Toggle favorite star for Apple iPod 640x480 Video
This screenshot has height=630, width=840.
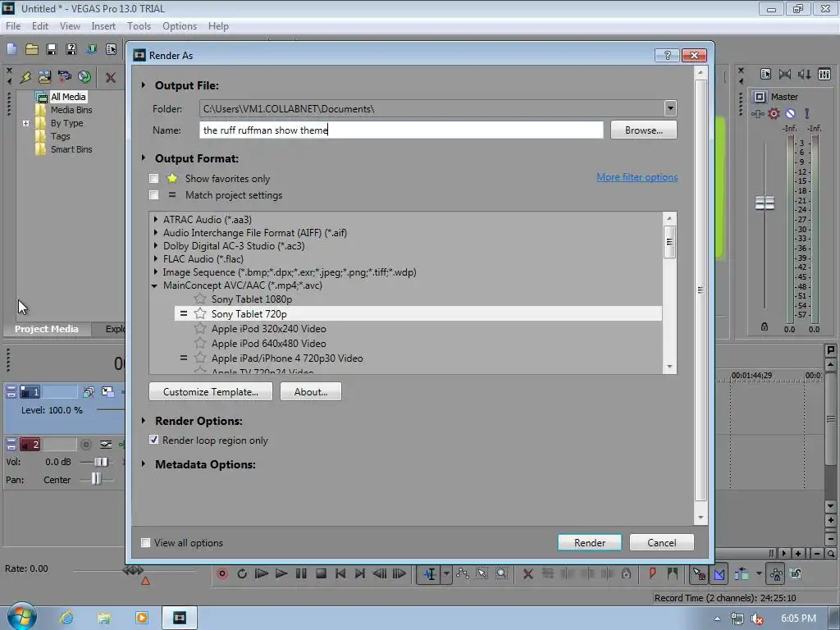pyautogui.click(x=200, y=343)
